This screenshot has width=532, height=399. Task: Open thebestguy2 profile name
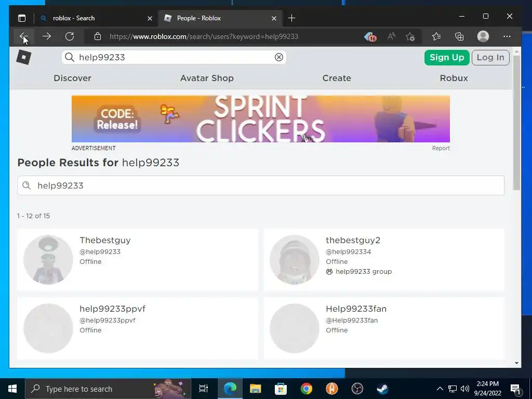[353, 240]
